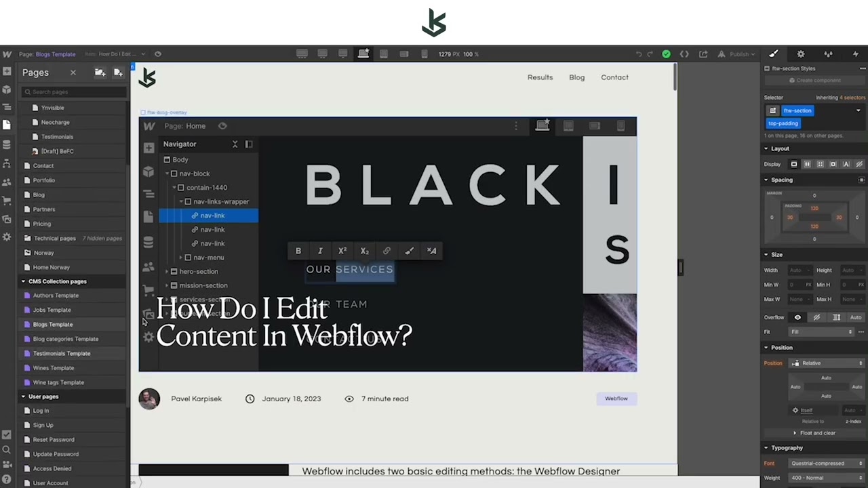Set display to Inline-block
This screenshot has width=868, height=488.
pos(833,164)
